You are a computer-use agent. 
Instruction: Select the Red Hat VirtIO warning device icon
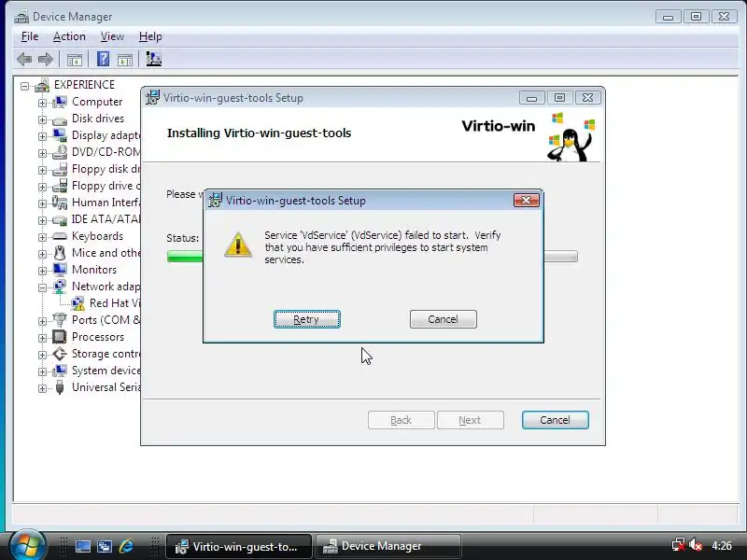click(x=78, y=303)
